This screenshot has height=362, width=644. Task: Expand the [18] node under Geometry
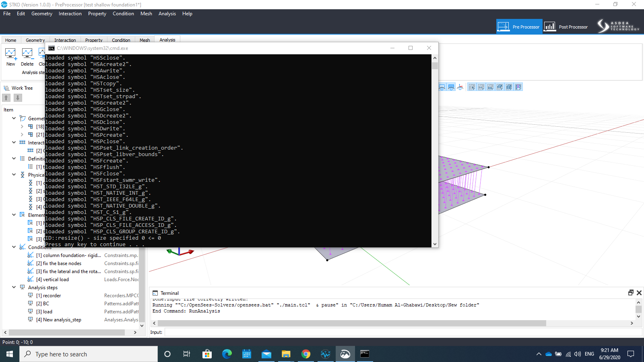pyautogui.click(x=21, y=126)
